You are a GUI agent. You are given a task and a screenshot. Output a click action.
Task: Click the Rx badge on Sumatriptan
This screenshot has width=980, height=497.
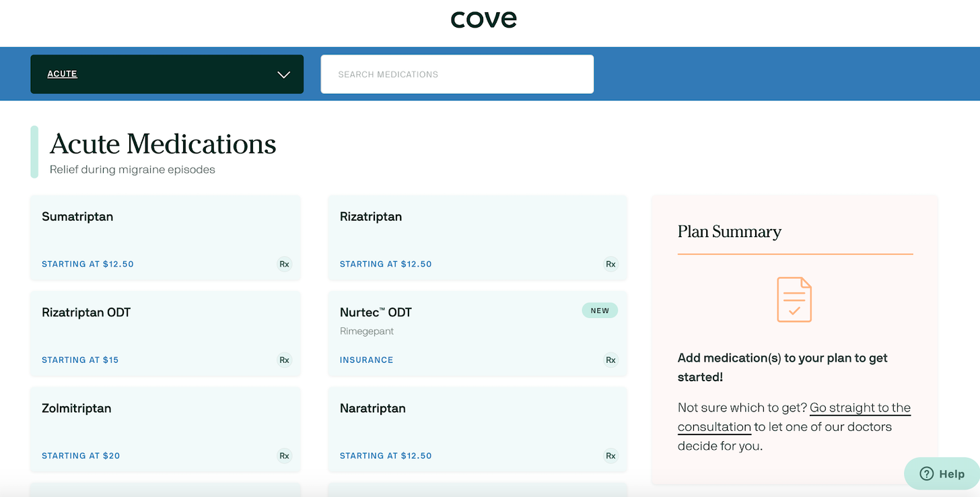click(285, 264)
